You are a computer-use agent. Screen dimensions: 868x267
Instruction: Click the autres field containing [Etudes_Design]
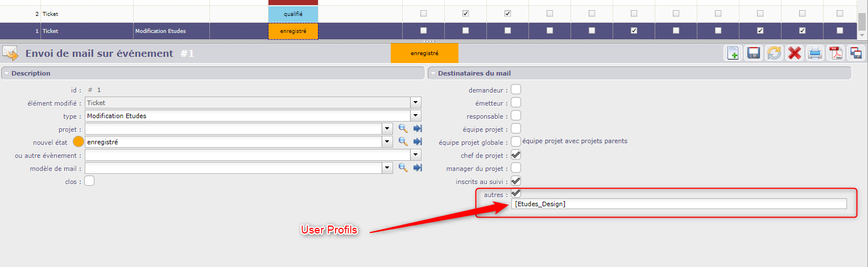point(679,204)
